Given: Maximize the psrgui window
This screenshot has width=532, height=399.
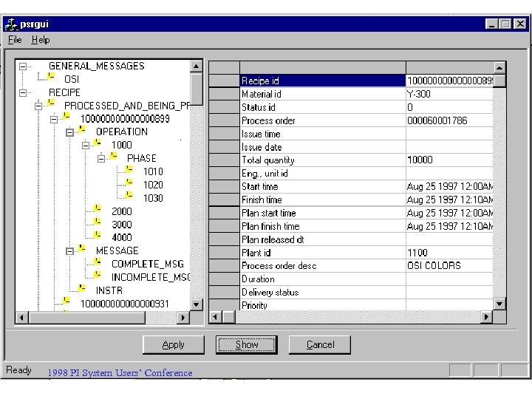Looking at the screenshot, I should (505, 24).
